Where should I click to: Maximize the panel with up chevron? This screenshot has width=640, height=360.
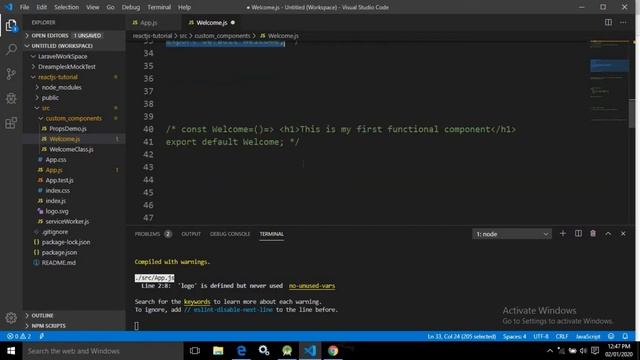(608, 233)
